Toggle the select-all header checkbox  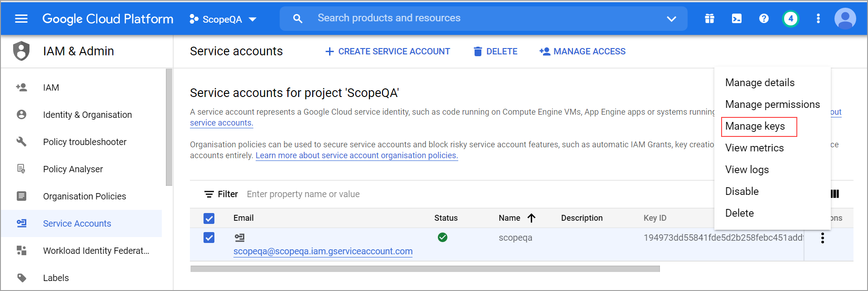209,218
